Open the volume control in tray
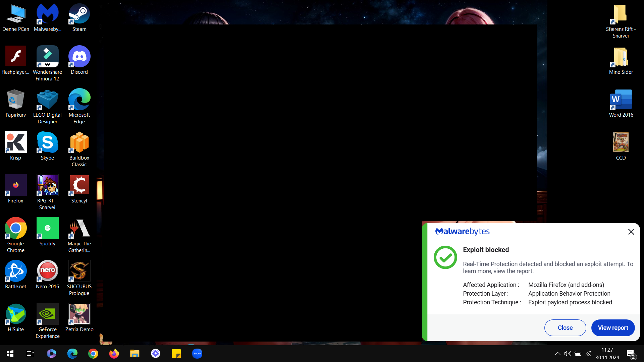 pyautogui.click(x=568, y=354)
